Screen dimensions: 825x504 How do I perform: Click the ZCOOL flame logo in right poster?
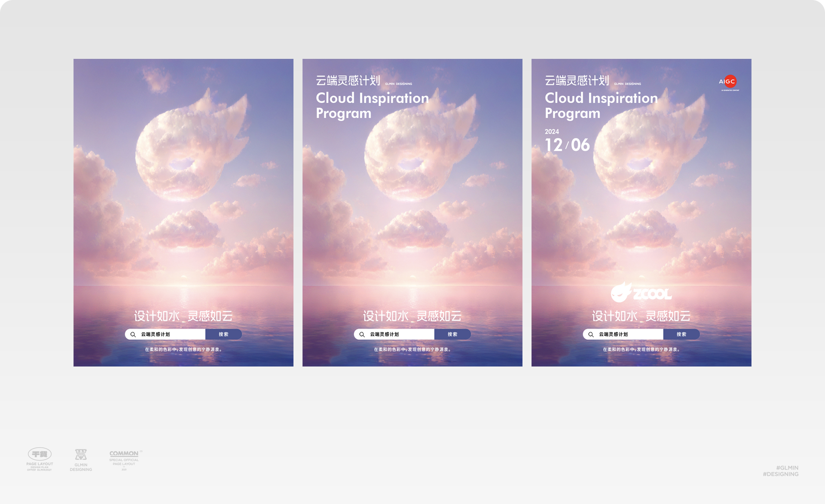point(641,293)
